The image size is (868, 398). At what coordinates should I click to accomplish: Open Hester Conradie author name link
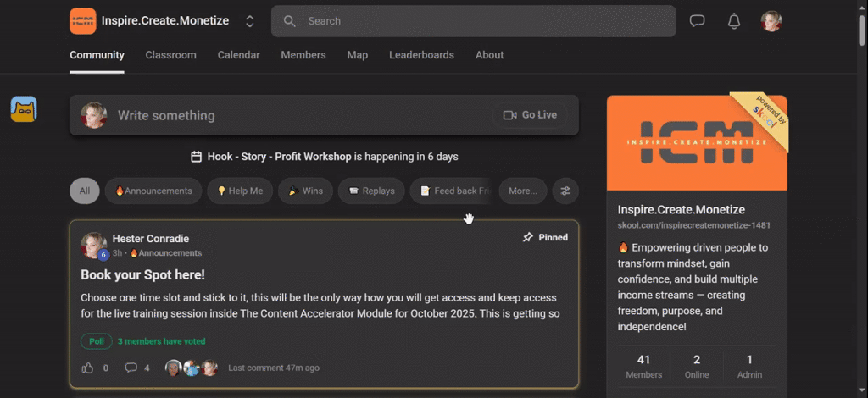[x=151, y=239]
